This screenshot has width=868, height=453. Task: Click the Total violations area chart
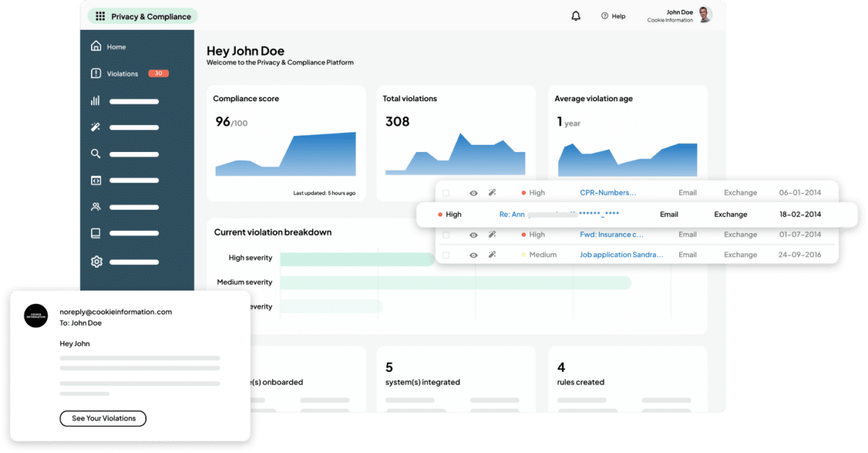456,154
